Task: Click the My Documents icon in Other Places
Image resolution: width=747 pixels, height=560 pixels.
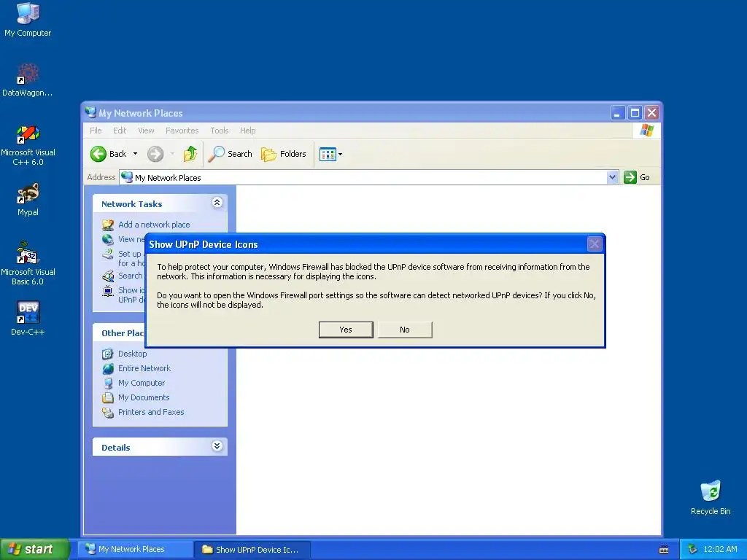Action: (108, 397)
